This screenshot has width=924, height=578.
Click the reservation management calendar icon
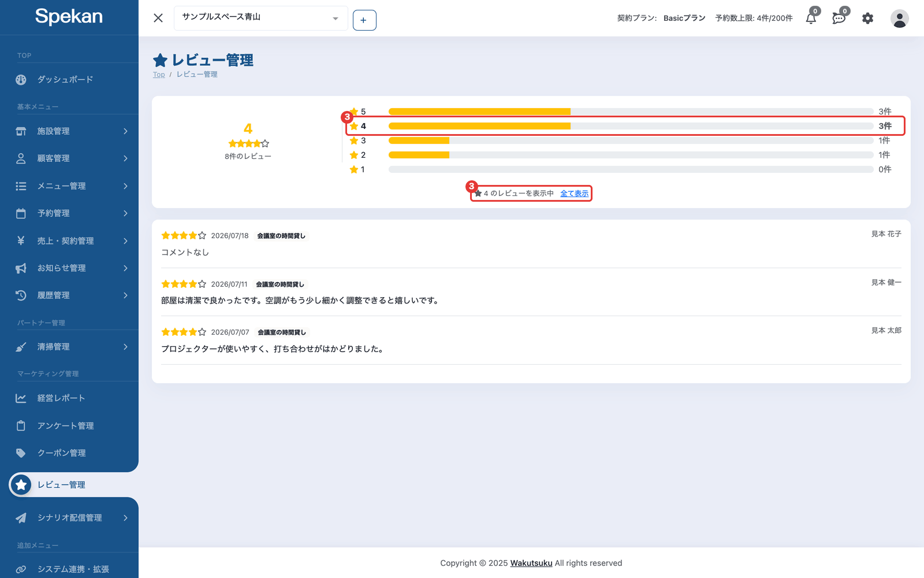pos(21,213)
